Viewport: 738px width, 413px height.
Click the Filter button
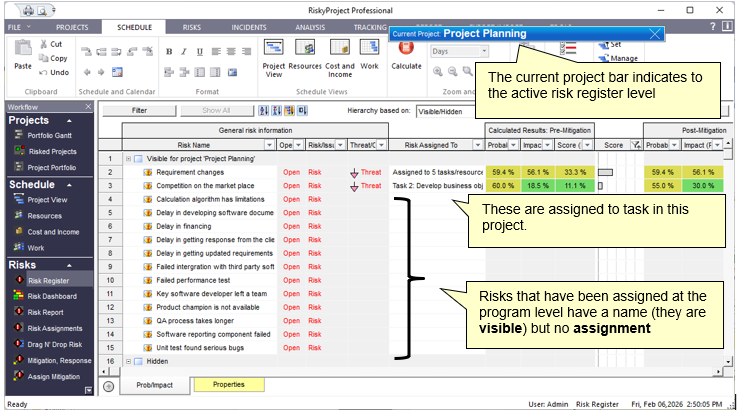(x=139, y=111)
